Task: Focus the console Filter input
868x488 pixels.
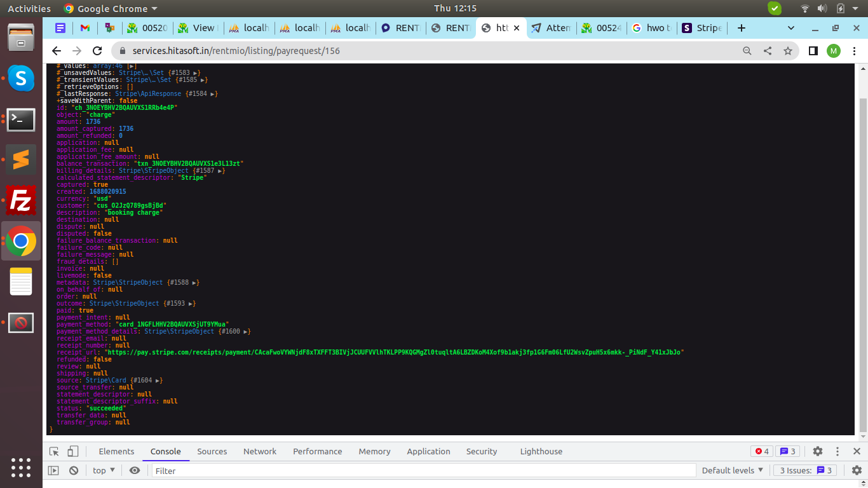Action: click(424, 470)
